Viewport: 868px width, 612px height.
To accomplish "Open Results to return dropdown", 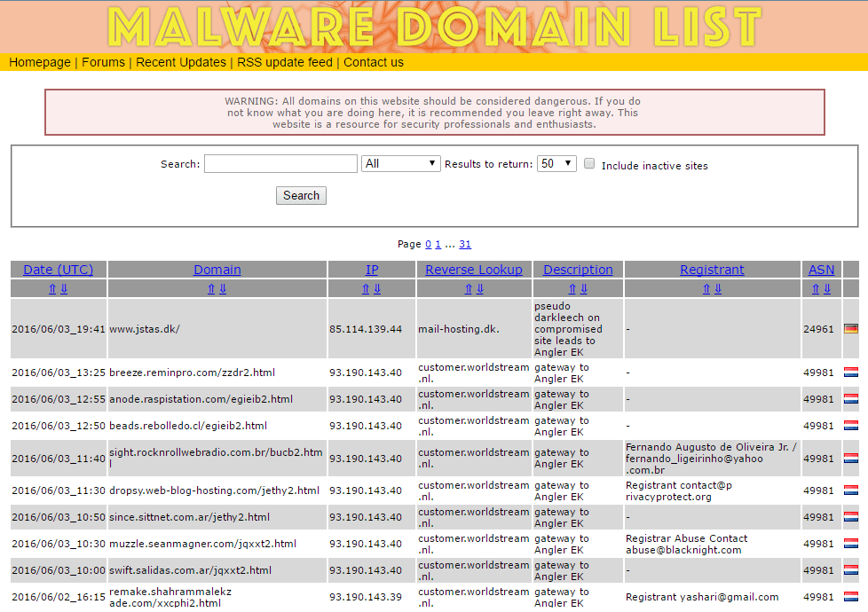I will point(556,163).
